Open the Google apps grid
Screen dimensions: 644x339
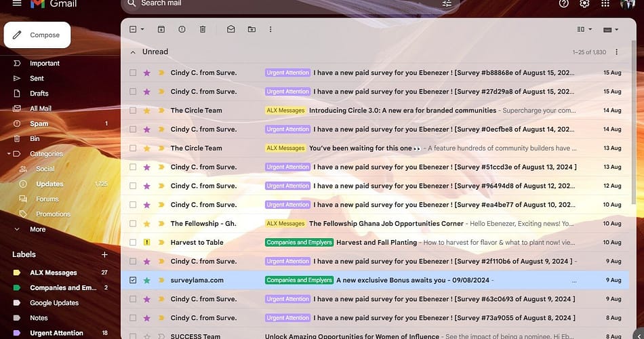[605, 3]
